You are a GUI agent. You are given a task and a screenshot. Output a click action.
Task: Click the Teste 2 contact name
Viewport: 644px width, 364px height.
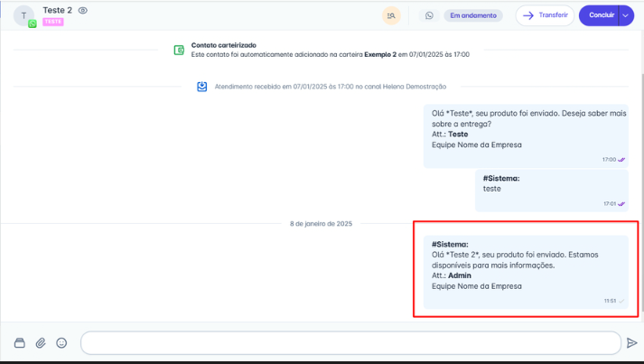point(57,10)
